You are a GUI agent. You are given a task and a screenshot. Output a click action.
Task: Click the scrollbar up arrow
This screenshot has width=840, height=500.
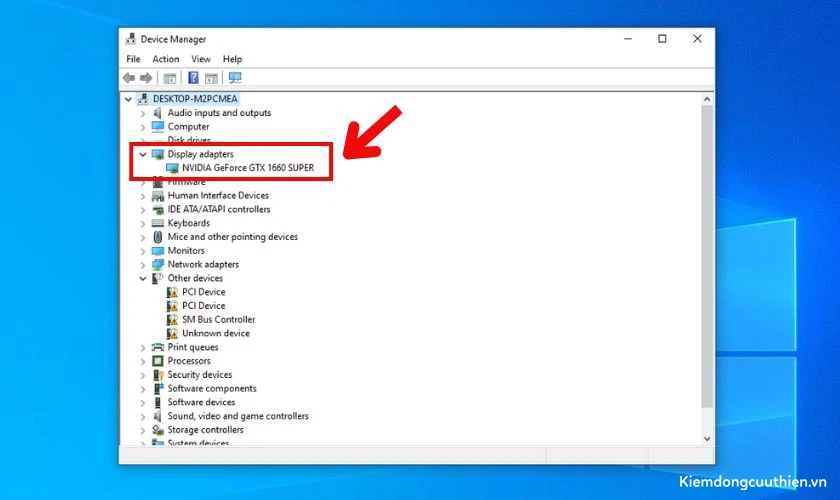[x=707, y=99]
